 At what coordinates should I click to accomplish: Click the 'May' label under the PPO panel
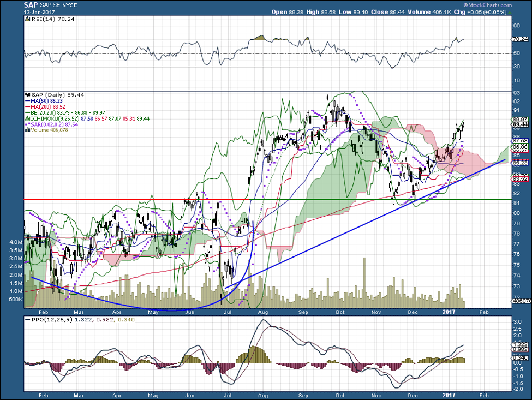pos(153,396)
